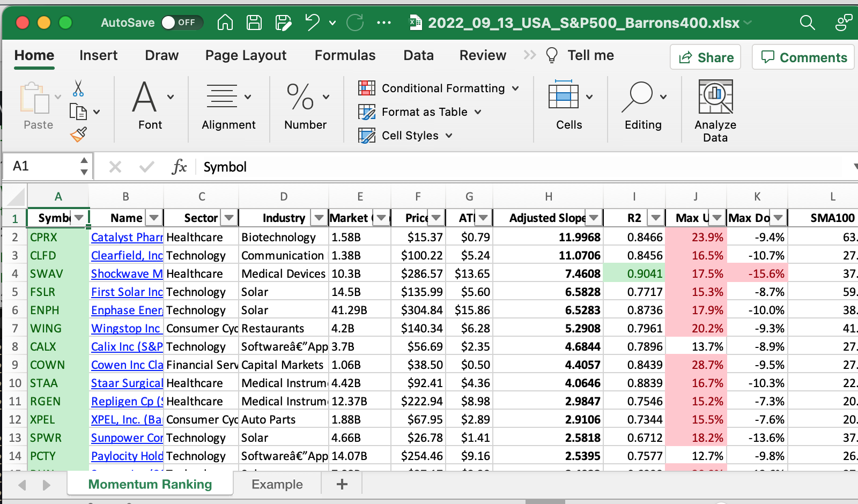Click the Format Painter brush icon
Viewport: 858px width, 504px height.
click(78, 135)
